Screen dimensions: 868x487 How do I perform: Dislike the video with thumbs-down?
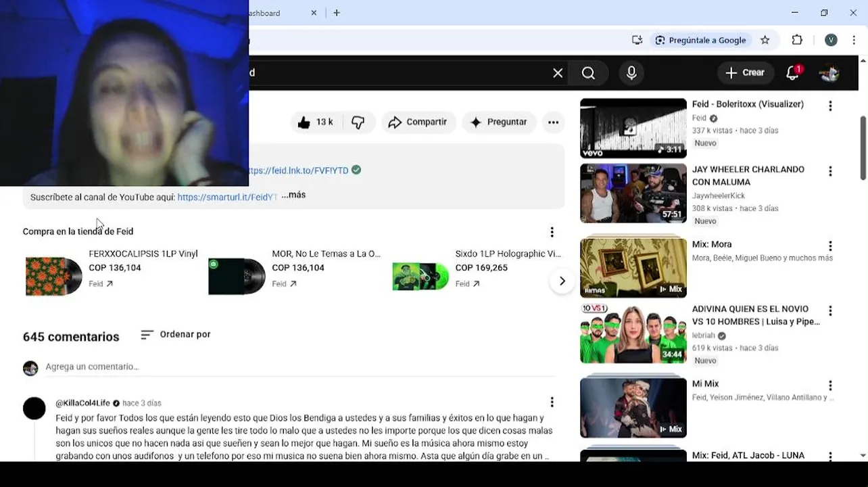point(358,122)
